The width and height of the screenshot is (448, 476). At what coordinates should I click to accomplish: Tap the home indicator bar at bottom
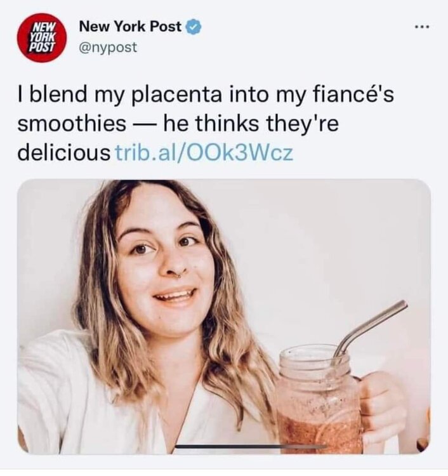251,447
